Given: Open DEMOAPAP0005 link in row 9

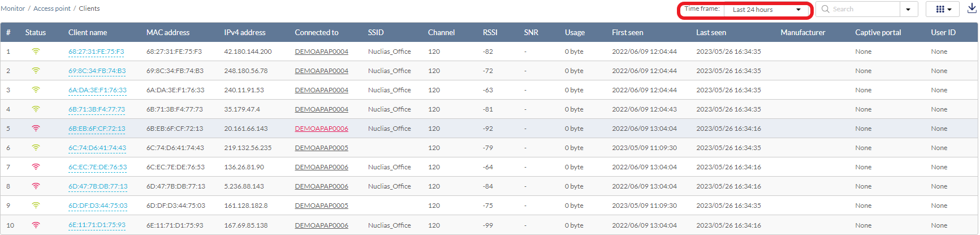Looking at the screenshot, I should click(321, 206).
